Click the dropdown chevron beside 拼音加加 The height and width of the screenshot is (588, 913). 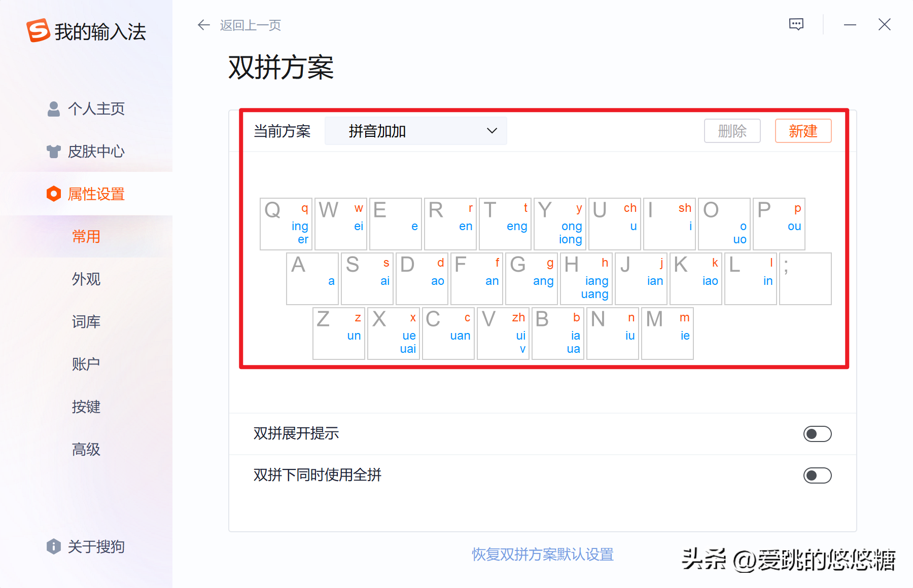491,131
